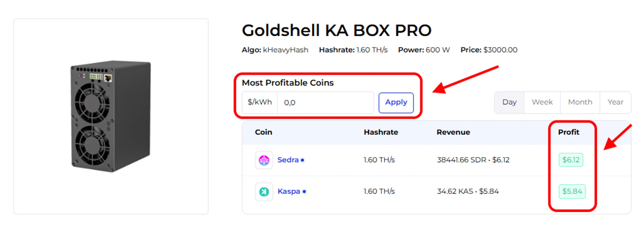The width and height of the screenshot is (644, 227).
Task: Focus the $/kWh electricity cost field
Action: click(325, 103)
